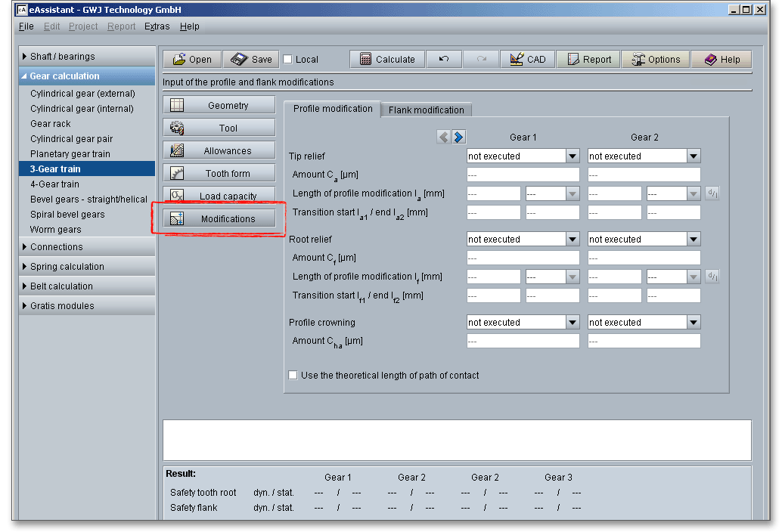Screen dimensions: 782x532
Task: Open the Extras menu
Action: coord(157,26)
